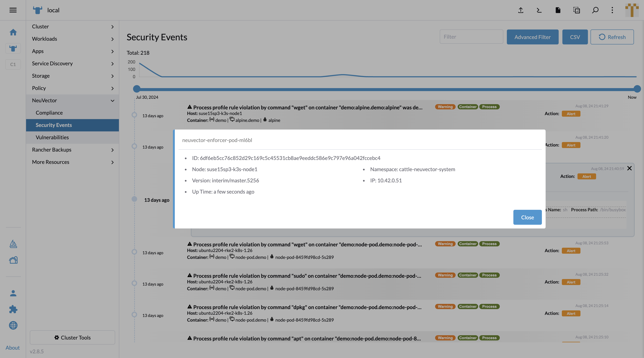Click the right handle of the timeline slider
Viewport: 644px width, 358px height.
[637, 89]
